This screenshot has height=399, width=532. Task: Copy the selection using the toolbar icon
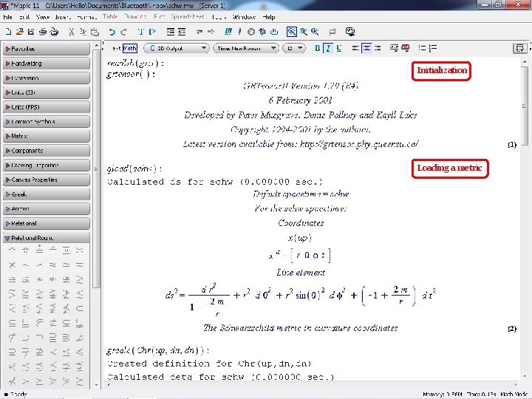tap(83, 32)
